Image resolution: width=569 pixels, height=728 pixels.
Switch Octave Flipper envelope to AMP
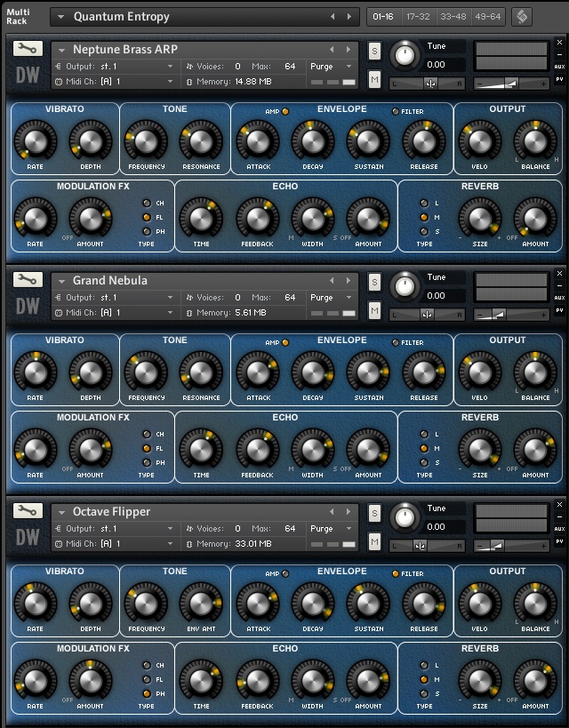pos(284,573)
